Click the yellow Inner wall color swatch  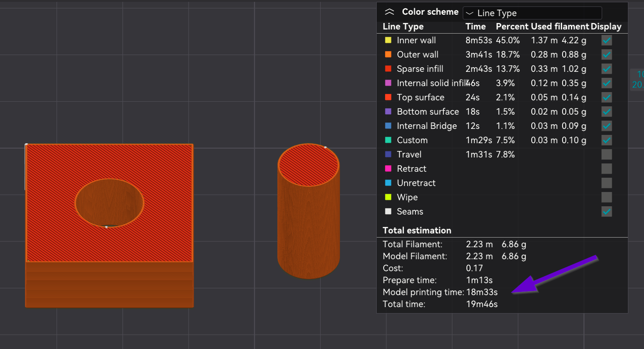click(388, 40)
